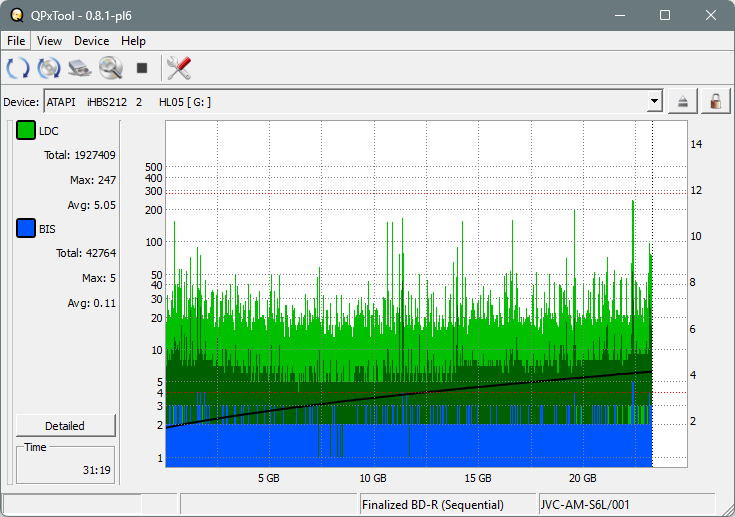
Task: Click the refresh/rescan devices icon
Action: click(17, 68)
